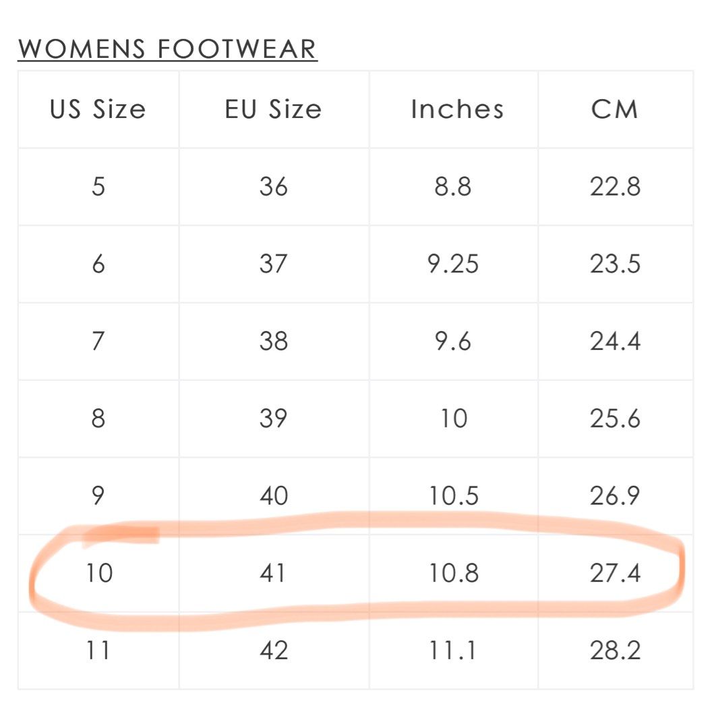The image size is (712, 728).
Task: Select the EU size 39 cell
Action: tap(274, 419)
